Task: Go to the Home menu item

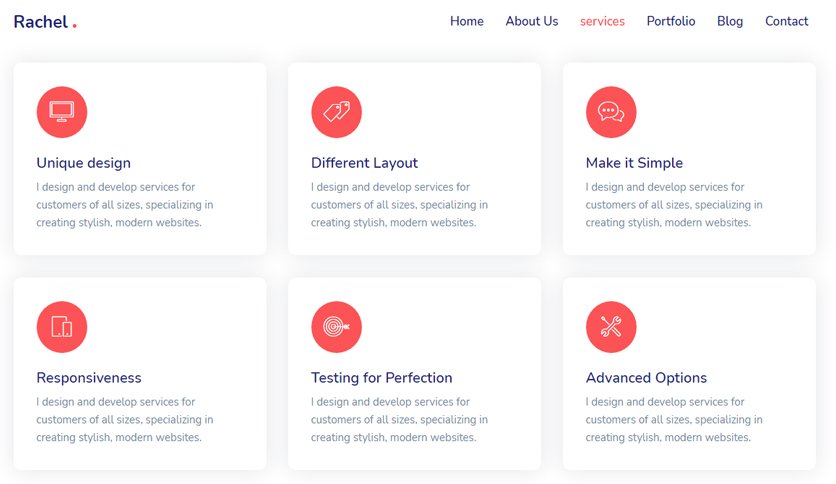Action: tap(467, 21)
